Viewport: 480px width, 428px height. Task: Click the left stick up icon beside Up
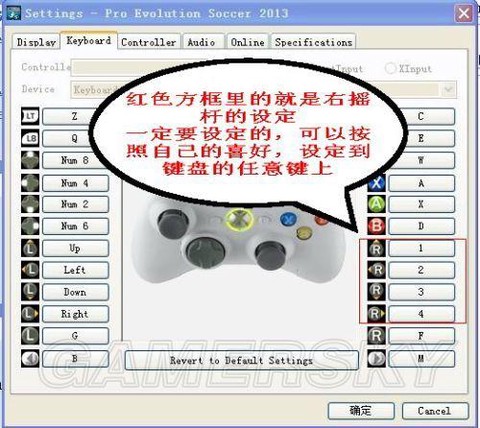pyautogui.click(x=30, y=248)
